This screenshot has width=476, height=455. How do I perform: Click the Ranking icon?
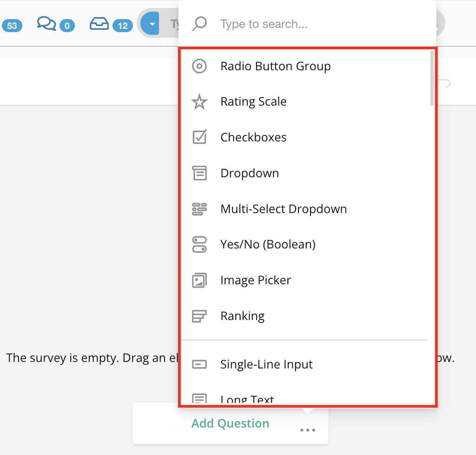click(199, 316)
